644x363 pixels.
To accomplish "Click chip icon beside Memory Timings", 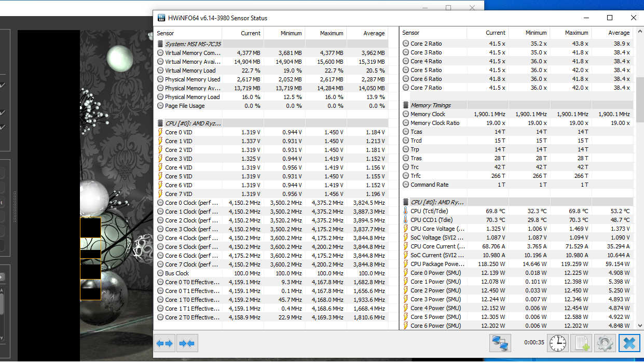I will (406, 105).
